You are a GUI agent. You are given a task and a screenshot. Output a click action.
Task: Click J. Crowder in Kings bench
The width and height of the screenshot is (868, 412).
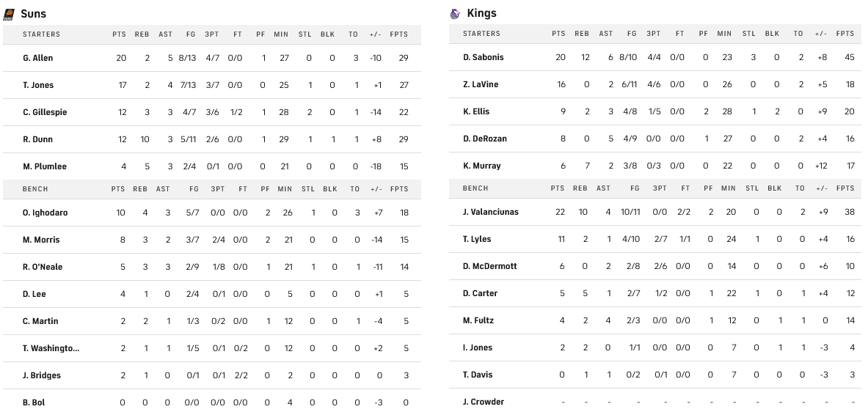pyautogui.click(x=484, y=402)
